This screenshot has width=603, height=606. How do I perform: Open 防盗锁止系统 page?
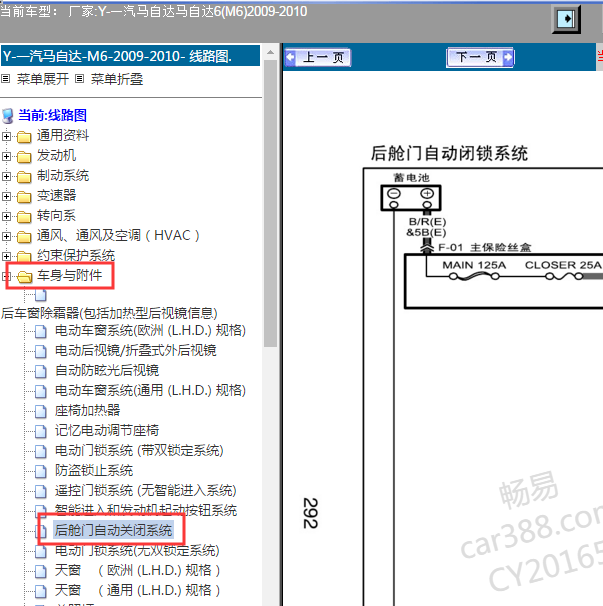(x=94, y=471)
